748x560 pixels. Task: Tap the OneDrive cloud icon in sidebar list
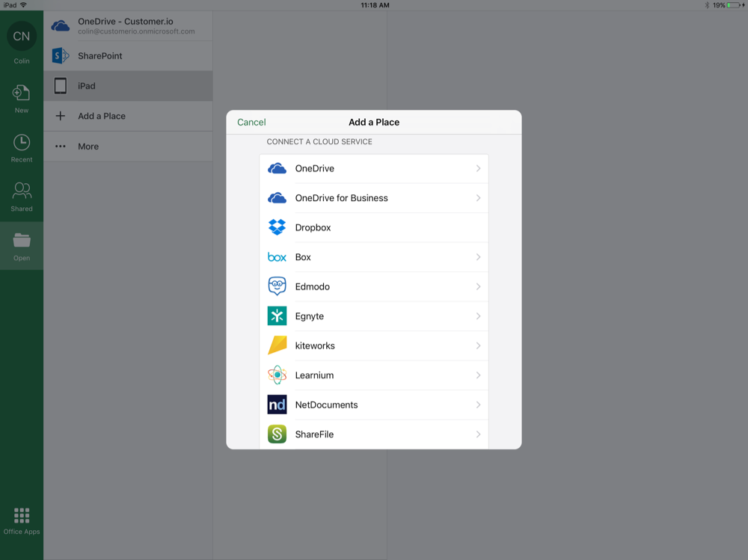coord(61,25)
